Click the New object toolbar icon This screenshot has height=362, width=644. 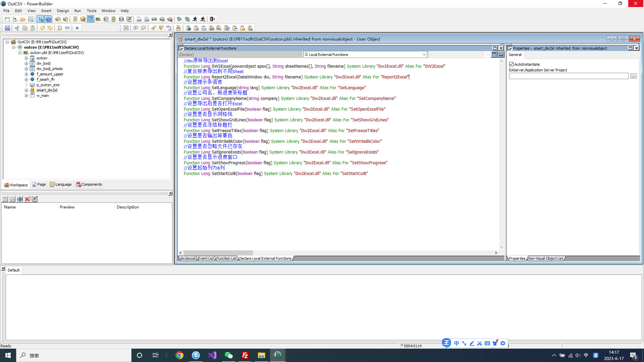(x=7, y=19)
